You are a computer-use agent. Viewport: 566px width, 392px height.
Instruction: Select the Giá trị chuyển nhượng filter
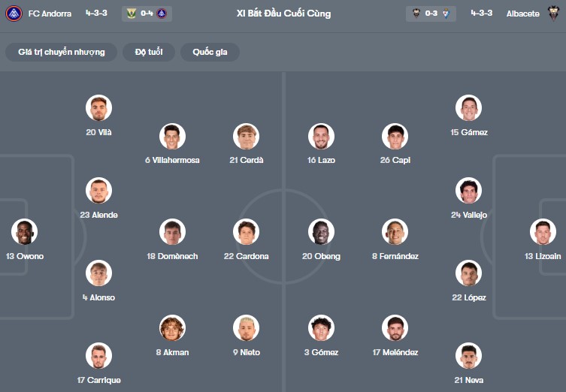coord(62,52)
